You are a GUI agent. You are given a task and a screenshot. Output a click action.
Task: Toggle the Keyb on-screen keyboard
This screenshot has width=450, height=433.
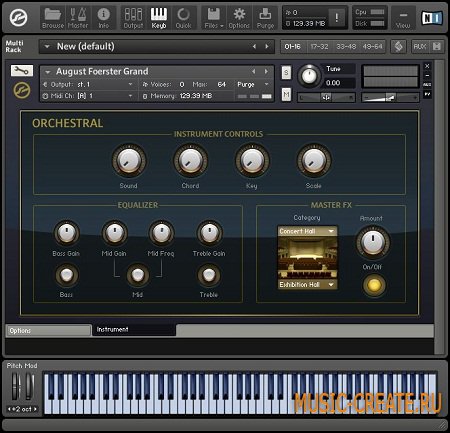[x=159, y=18]
